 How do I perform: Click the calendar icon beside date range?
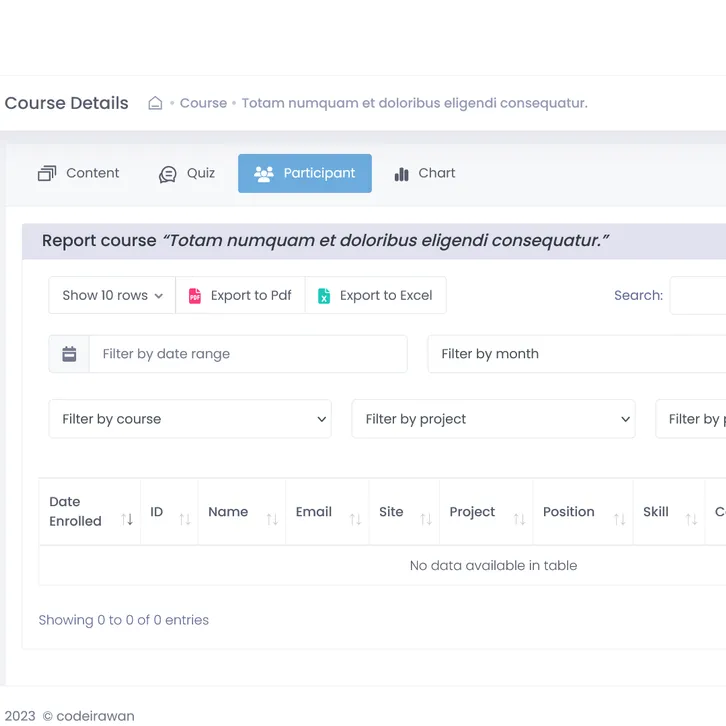tap(69, 354)
